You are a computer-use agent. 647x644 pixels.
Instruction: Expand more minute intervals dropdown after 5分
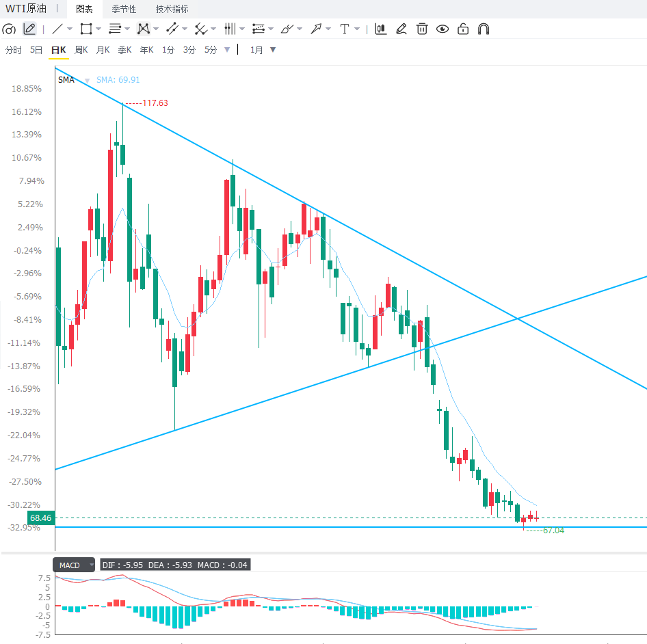[x=227, y=49]
